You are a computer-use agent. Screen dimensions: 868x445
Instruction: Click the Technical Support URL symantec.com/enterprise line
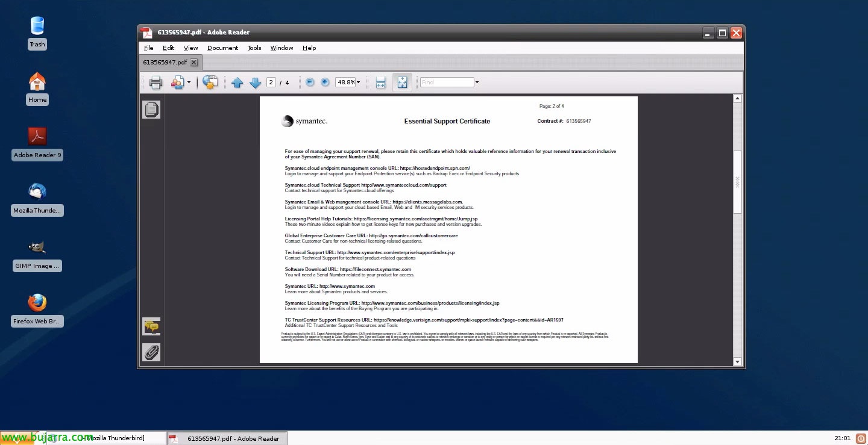(370, 253)
